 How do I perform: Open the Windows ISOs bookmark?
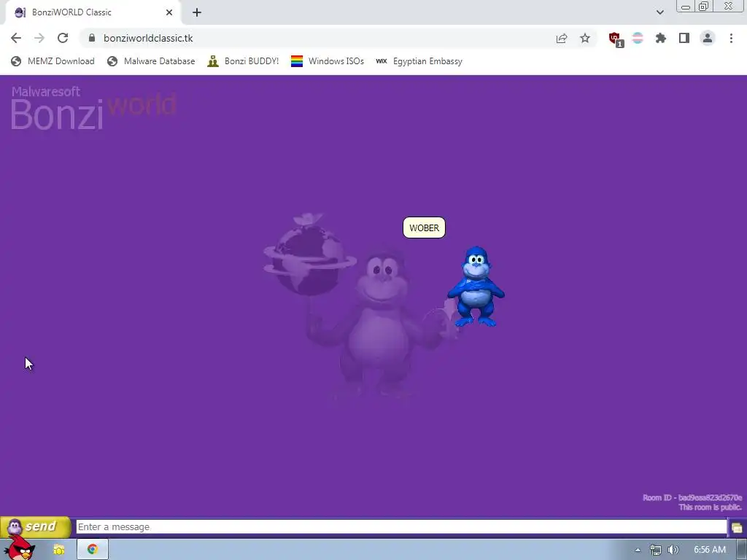pyautogui.click(x=328, y=61)
